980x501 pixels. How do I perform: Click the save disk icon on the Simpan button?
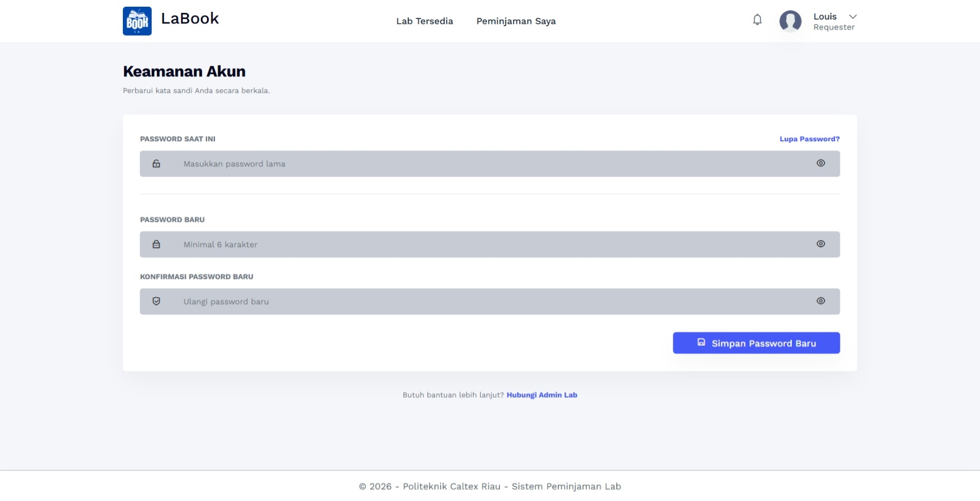pyautogui.click(x=701, y=342)
